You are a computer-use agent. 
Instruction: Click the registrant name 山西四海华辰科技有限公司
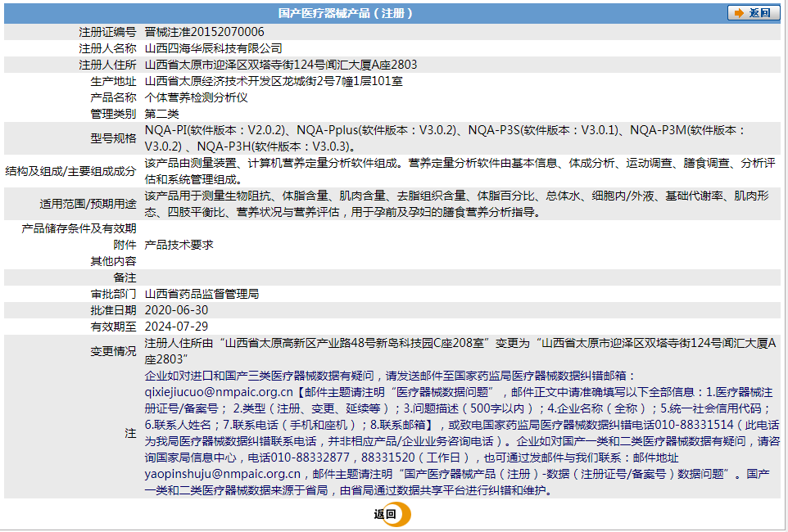point(213,48)
